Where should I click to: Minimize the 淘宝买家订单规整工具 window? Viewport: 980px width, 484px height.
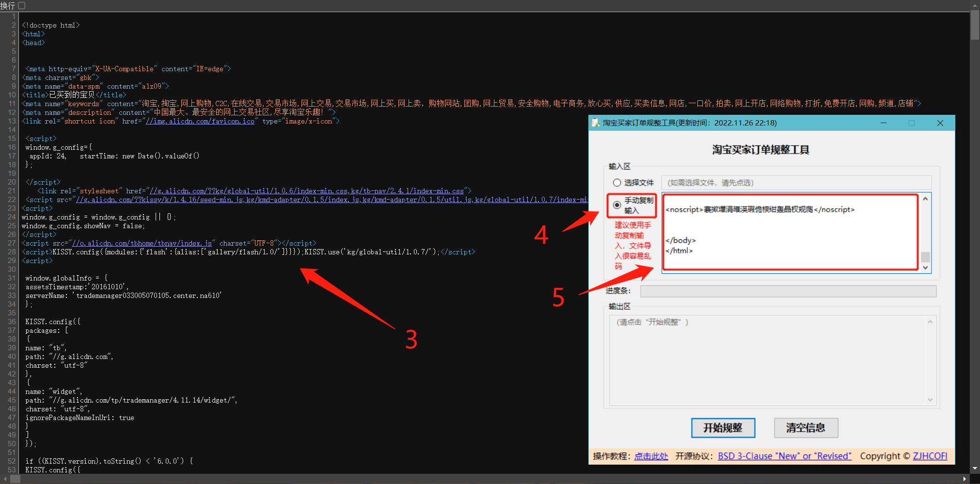(884, 123)
